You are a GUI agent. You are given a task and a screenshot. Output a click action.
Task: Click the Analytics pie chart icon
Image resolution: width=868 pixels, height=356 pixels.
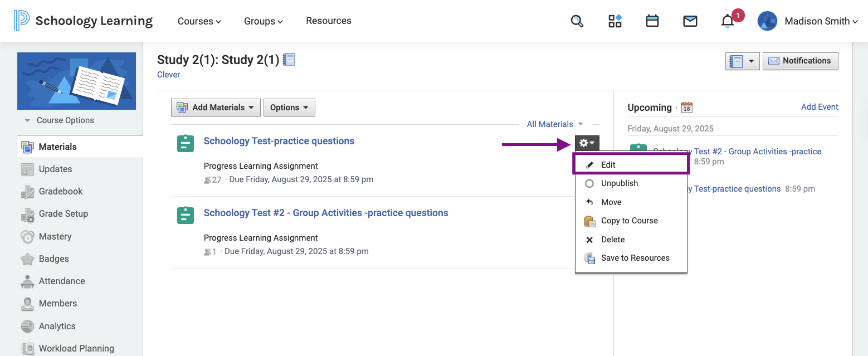coord(27,326)
